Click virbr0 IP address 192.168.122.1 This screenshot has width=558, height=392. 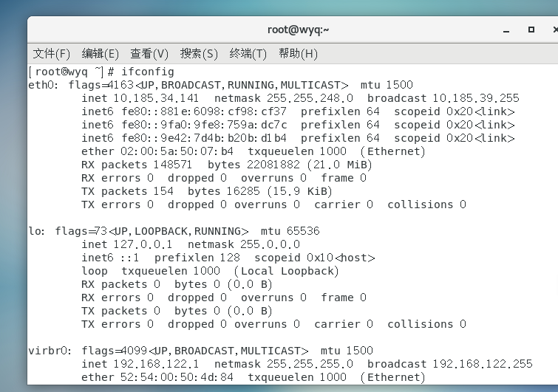click(x=156, y=364)
